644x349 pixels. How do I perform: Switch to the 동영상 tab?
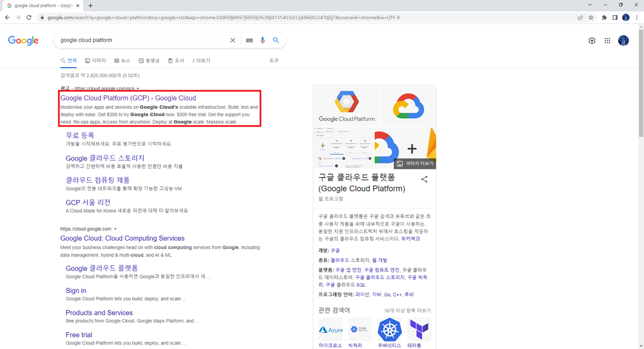coord(149,61)
